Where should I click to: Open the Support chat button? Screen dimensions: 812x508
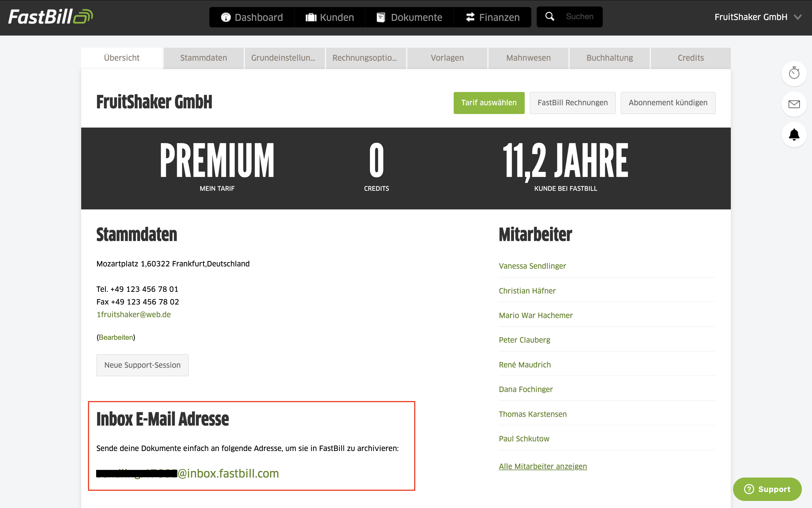[767, 489]
